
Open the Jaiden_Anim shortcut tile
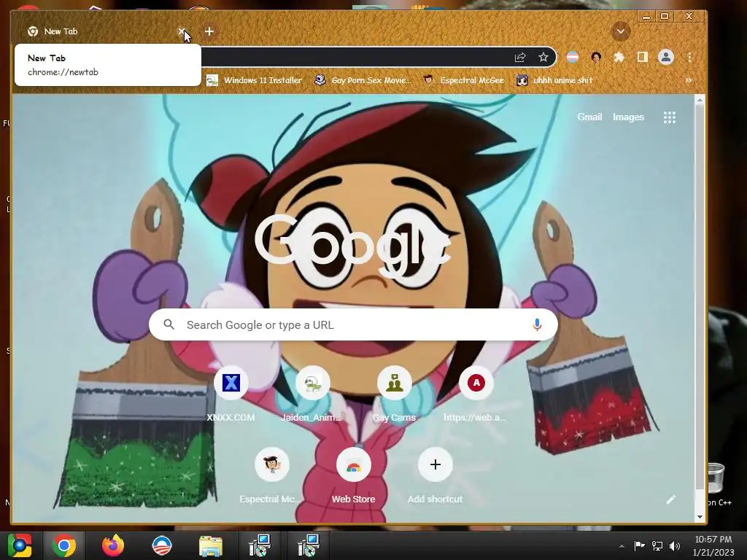click(x=312, y=394)
